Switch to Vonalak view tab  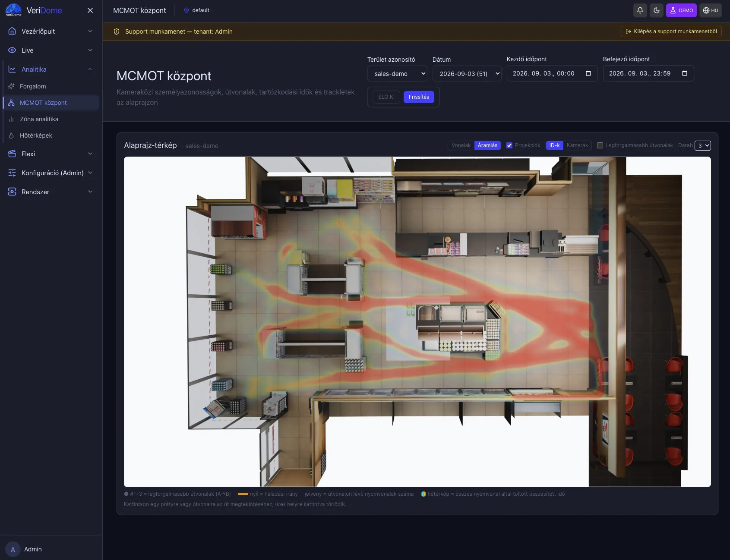[461, 145]
